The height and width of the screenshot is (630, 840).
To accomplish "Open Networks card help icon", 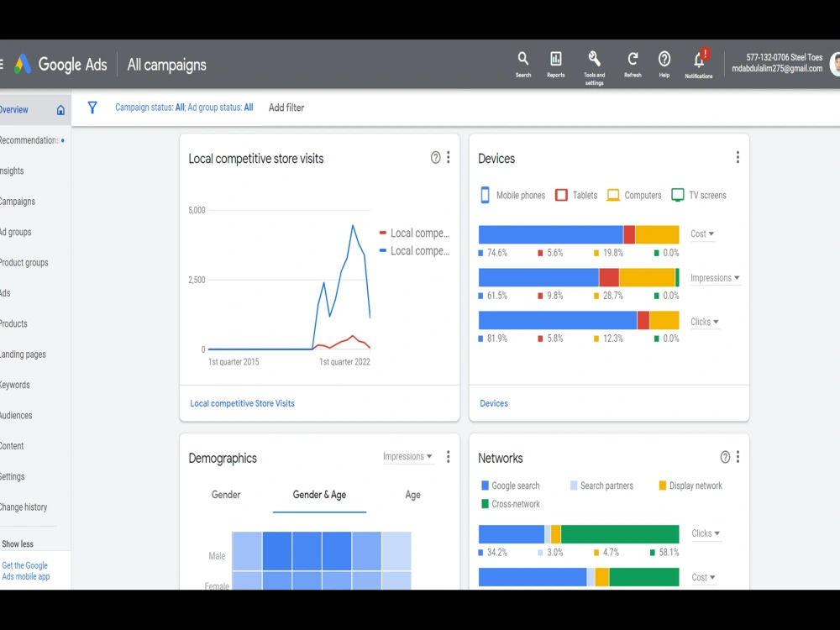I will 725,457.
